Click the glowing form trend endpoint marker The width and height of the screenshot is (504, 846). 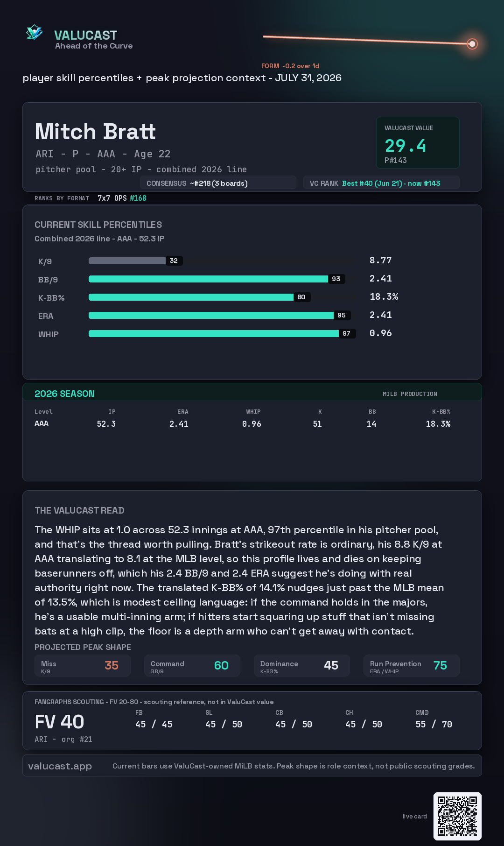[x=472, y=44]
